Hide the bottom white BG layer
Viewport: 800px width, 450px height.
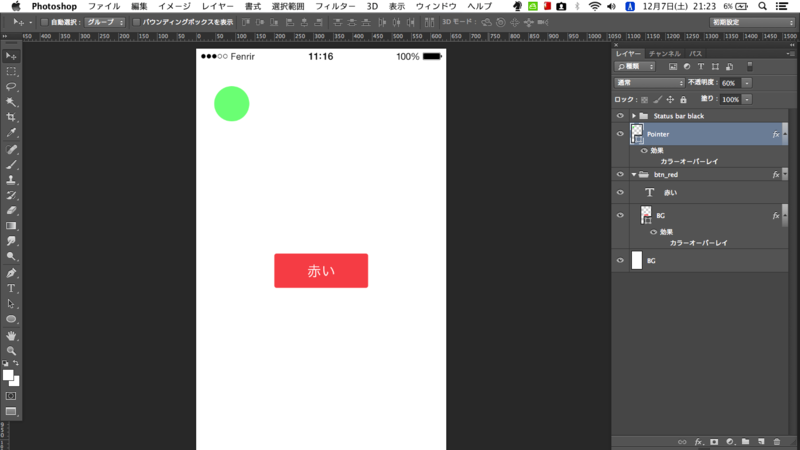click(620, 260)
